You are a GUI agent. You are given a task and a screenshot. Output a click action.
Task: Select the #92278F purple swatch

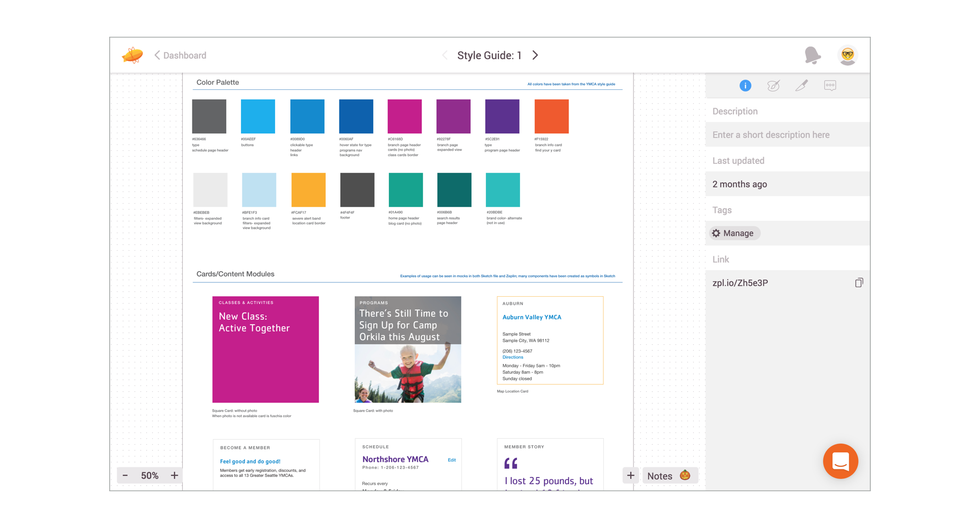coord(453,116)
